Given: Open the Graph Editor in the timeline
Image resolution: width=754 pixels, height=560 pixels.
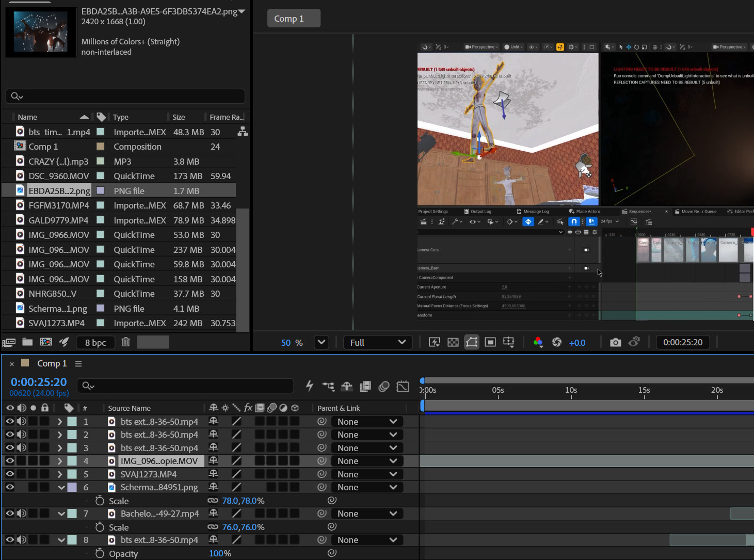Looking at the screenshot, I should [403, 386].
